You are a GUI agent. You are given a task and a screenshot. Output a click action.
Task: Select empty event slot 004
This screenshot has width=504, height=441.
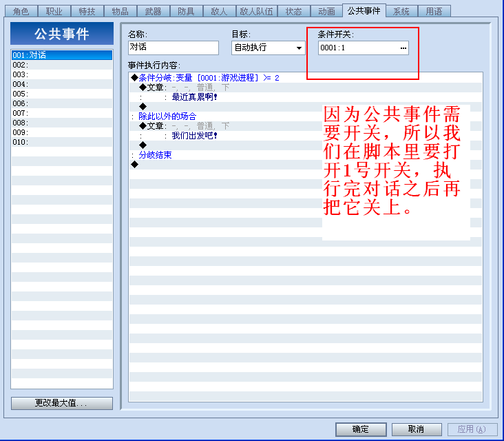(x=62, y=84)
